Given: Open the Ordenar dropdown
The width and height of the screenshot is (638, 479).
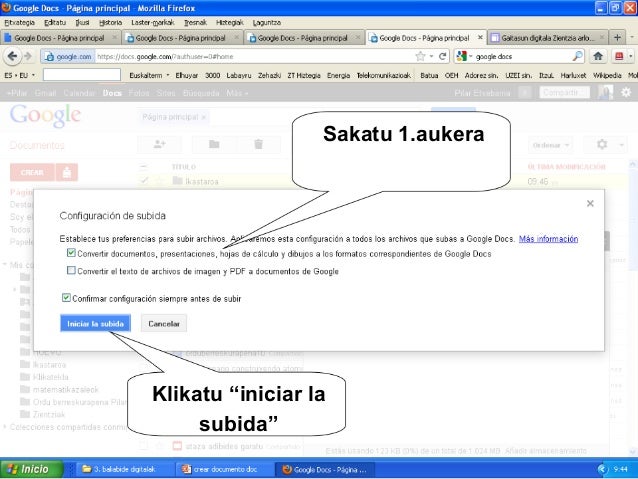Looking at the screenshot, I should 551,145.
